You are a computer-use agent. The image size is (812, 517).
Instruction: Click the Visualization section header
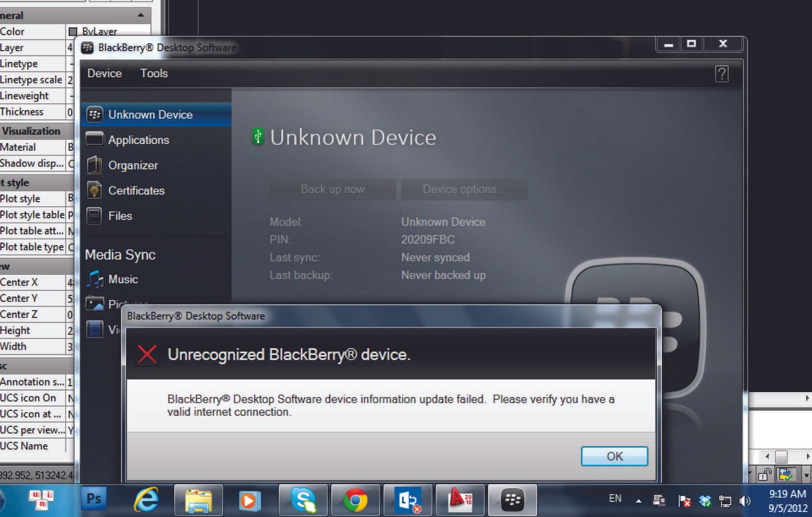click(x=37, y=131)
